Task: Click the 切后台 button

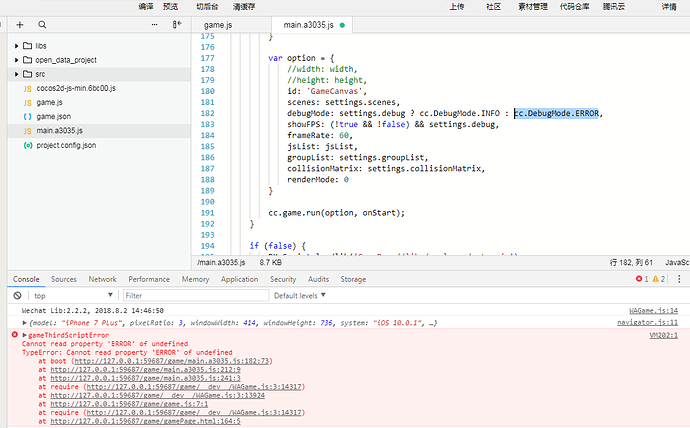Action: tap(207, 7)
